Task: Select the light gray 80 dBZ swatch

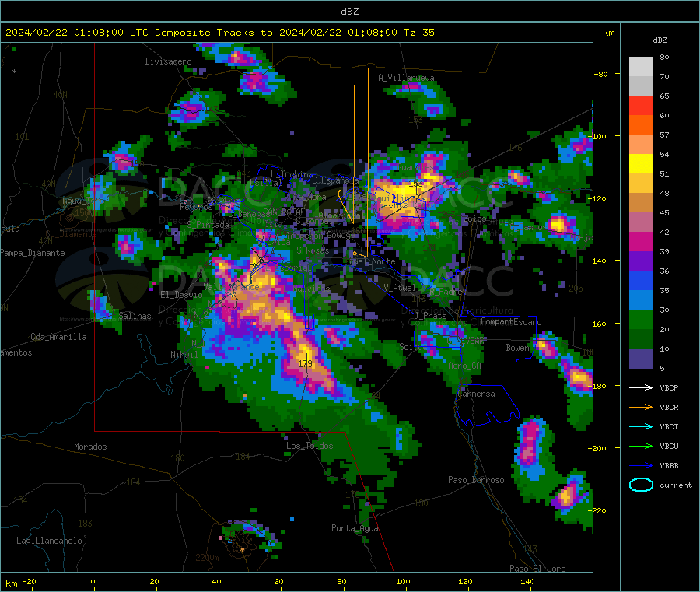Action: point(641,67)
